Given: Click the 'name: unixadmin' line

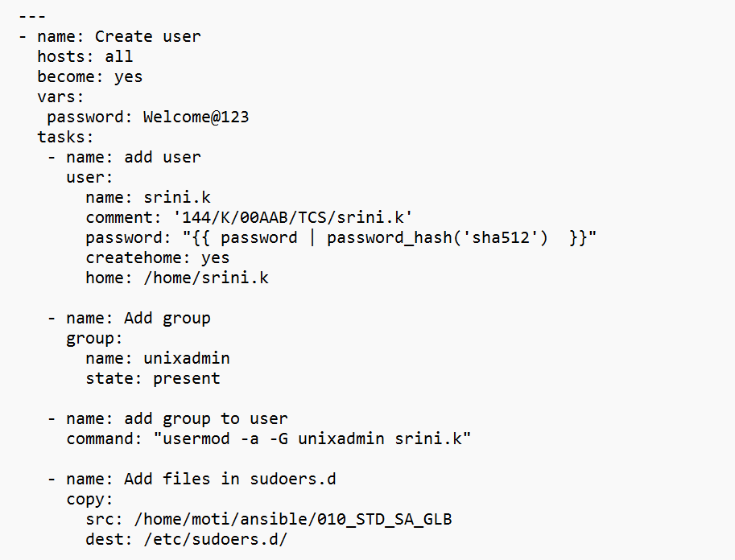Looking at the screenshot, I should click(x=157, y=358).
